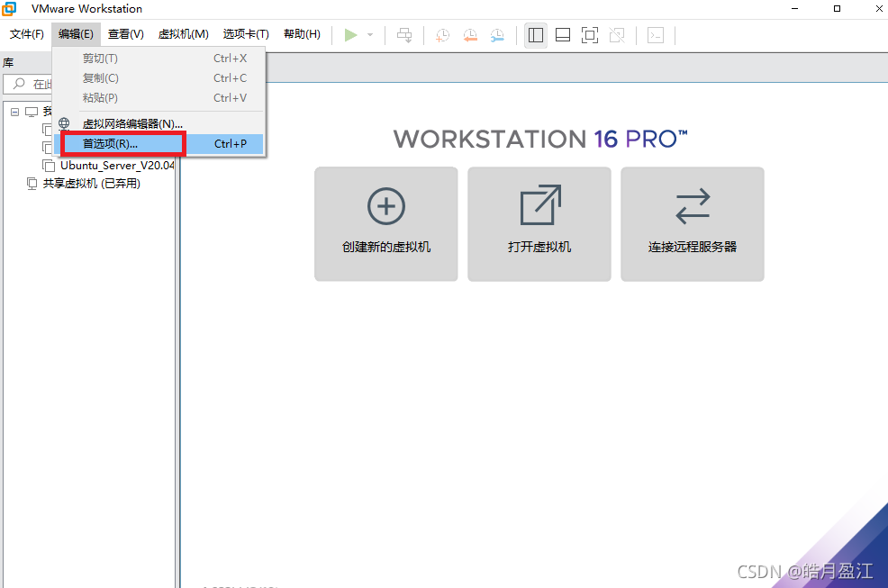Click the take snapshot icon

click(442, 35)
